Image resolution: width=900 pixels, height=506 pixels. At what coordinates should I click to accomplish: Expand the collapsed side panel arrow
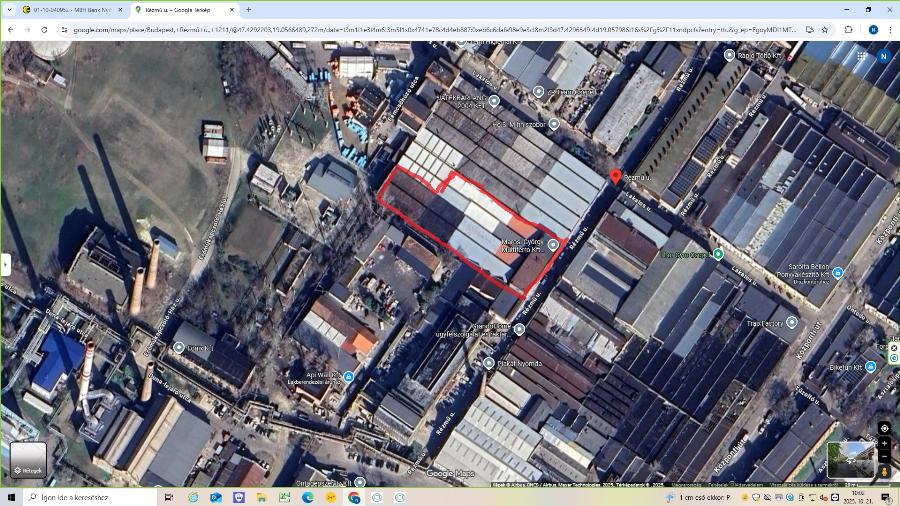click(5, 264)
